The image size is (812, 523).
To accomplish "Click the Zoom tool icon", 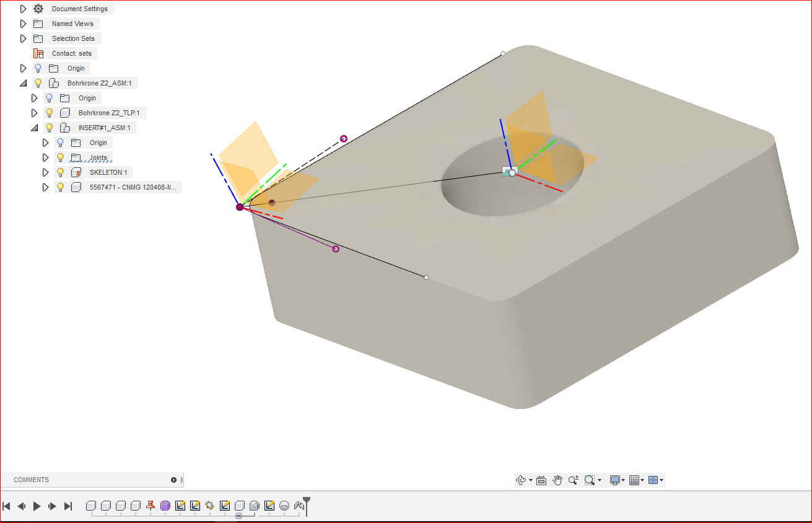I will point(573,480).
